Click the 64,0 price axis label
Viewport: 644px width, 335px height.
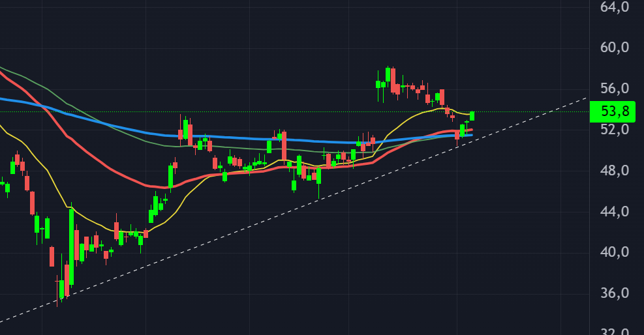click(x=615, y=7)
